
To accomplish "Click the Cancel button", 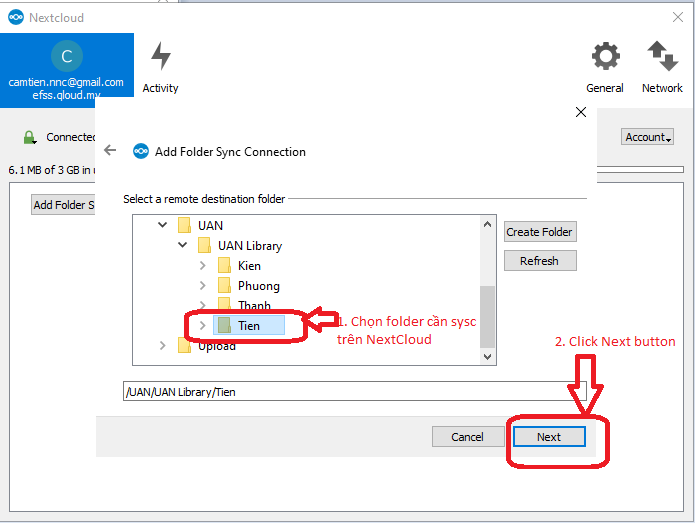I will click(x=468, y=437).
